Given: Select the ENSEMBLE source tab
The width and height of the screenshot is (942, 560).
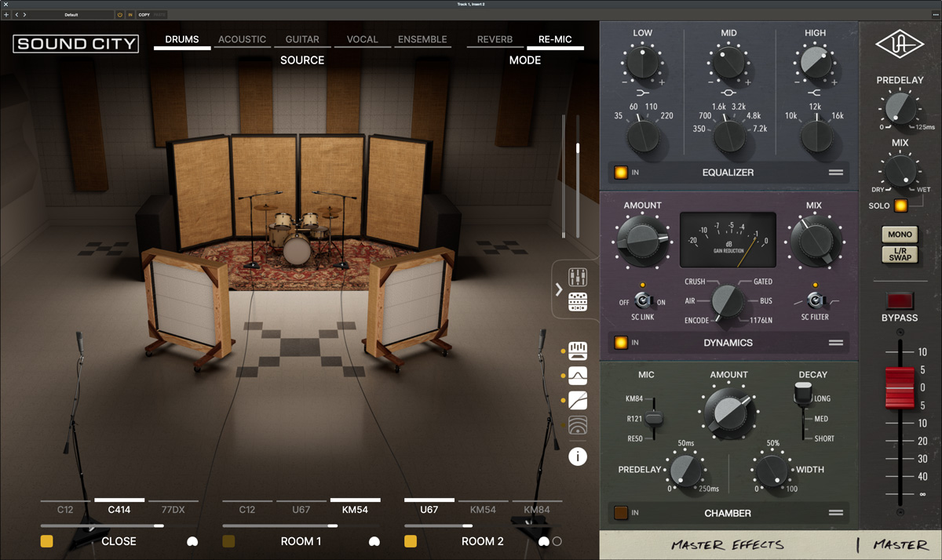Looking at the screenshot, I should pos(422,40).
